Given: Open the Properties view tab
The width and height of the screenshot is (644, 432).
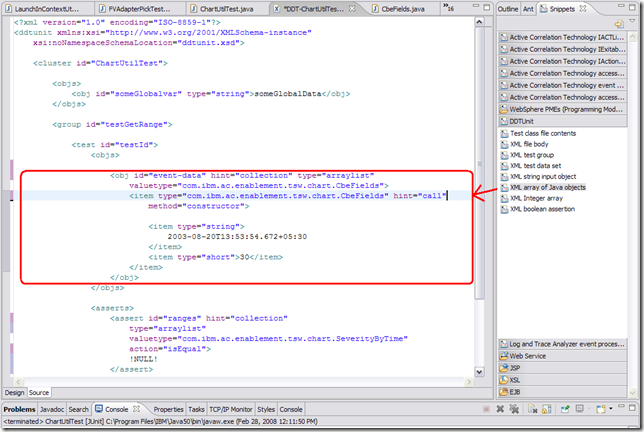Looking at the screenshot, I should (x=168, y=409).
